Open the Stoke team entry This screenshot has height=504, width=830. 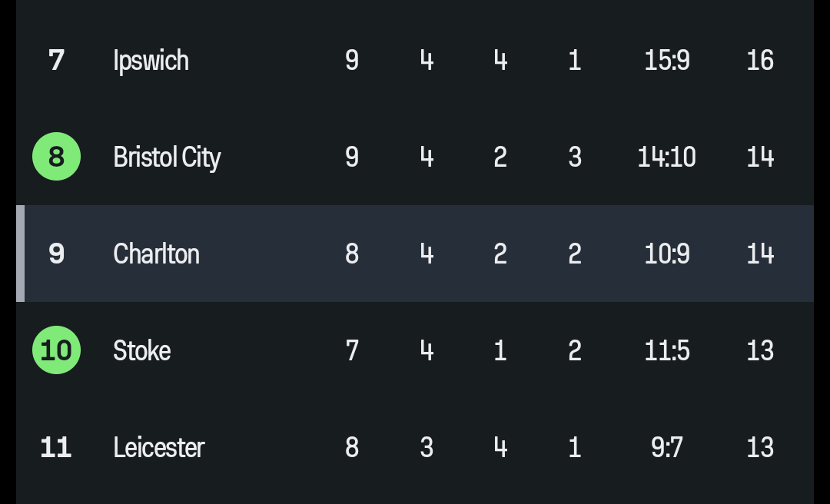(142, 350)
